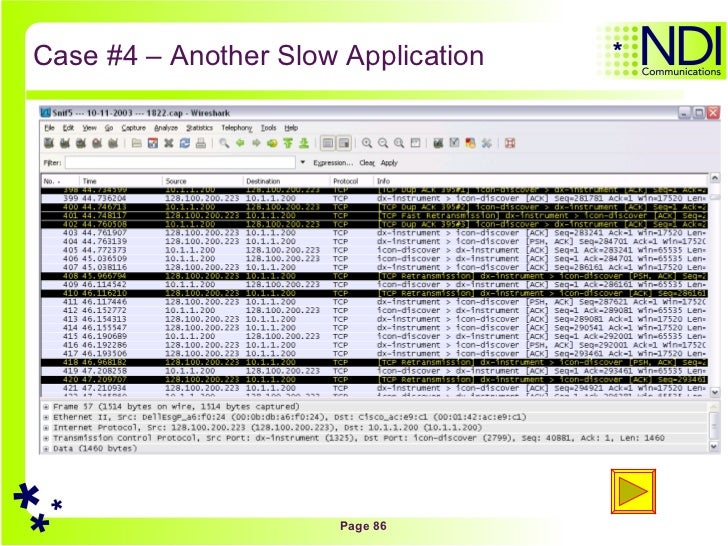Image resolution: width=728 pixels, height=546 pixels.
Task: Restart the live capture icon
Action: point(113,143)
